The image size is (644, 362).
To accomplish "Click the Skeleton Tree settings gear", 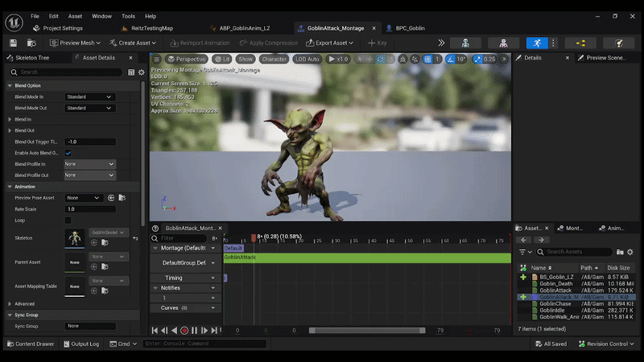I will tap(142, 72).
